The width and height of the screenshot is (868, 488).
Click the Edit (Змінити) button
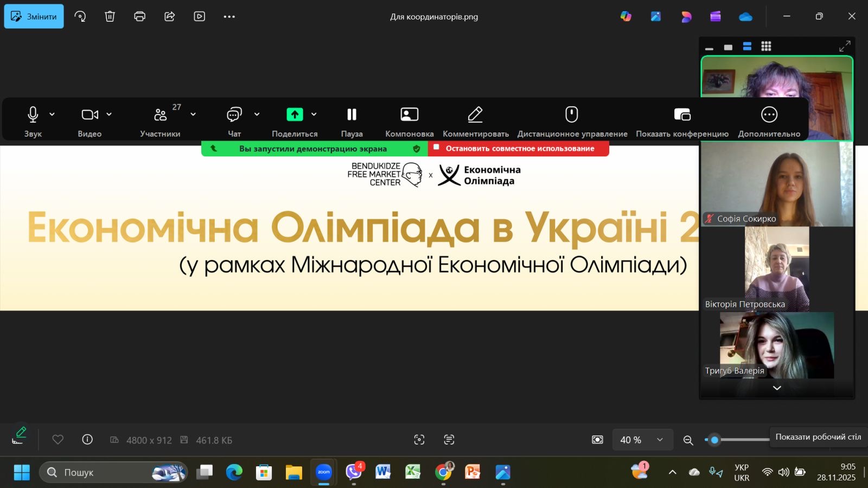(34, 16)
